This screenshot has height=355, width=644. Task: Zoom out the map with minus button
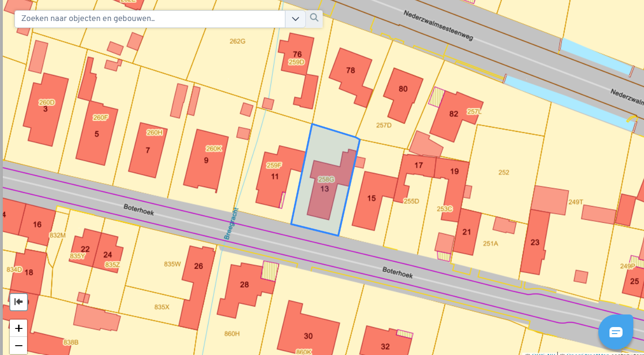19,346
